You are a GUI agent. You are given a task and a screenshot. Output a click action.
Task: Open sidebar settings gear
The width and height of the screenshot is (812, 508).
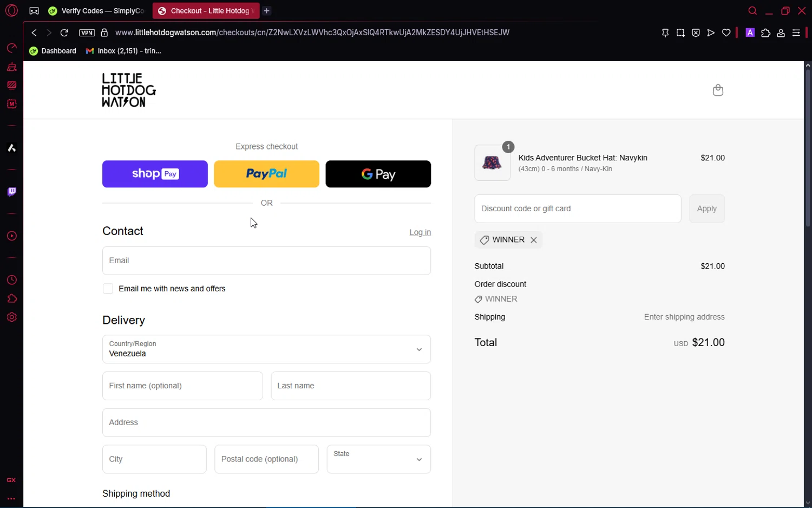(11, 317)
